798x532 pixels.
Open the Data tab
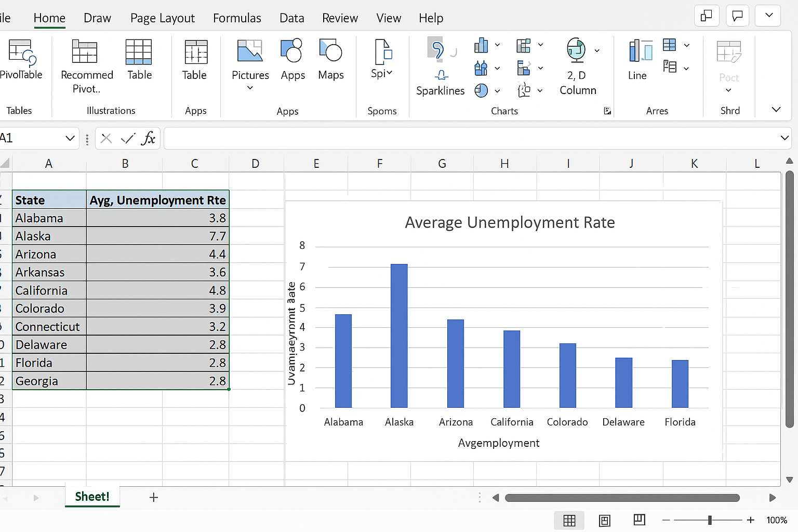click(291, 18)
